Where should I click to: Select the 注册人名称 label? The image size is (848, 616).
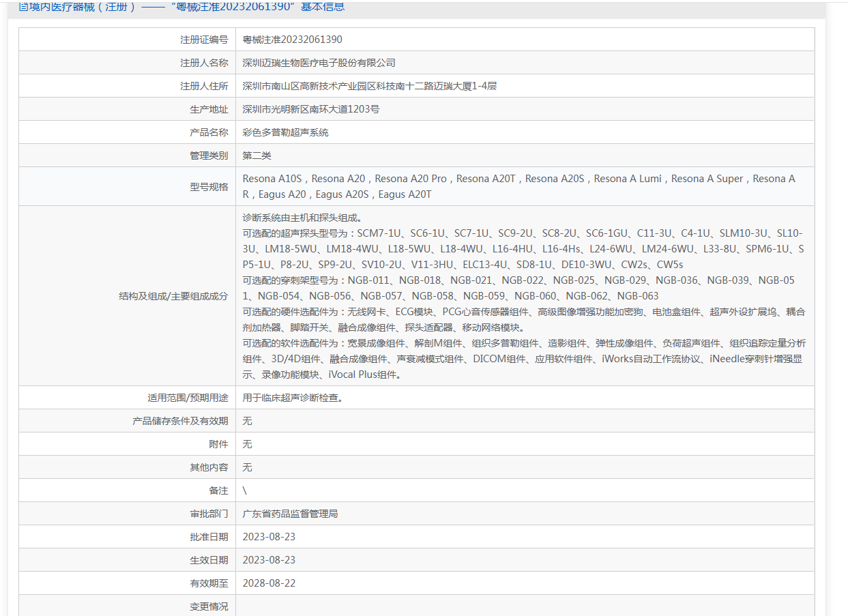click(204, 63)
